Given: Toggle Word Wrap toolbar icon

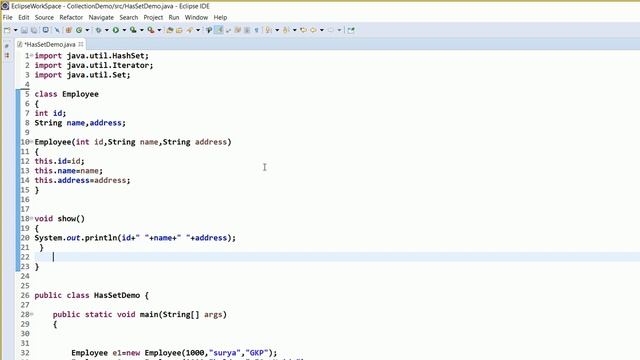Looking at the screenshot, I should point(228,30).
